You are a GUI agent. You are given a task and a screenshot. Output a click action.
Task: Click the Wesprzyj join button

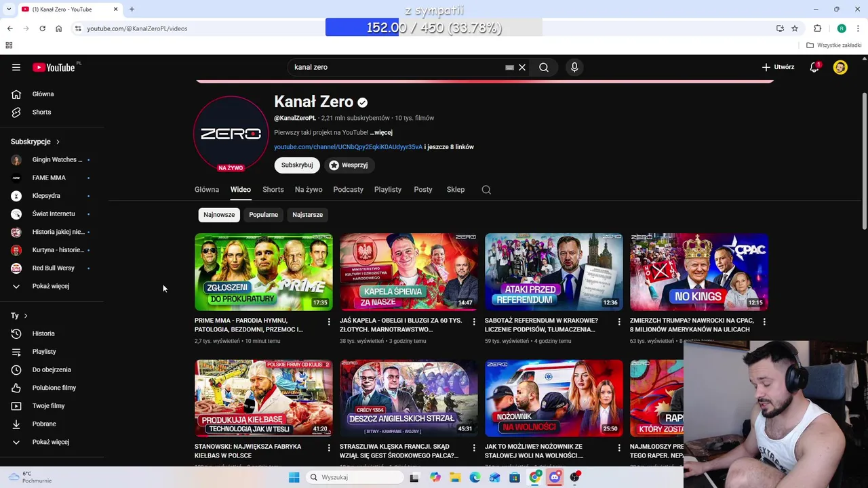tap(349, 165)
